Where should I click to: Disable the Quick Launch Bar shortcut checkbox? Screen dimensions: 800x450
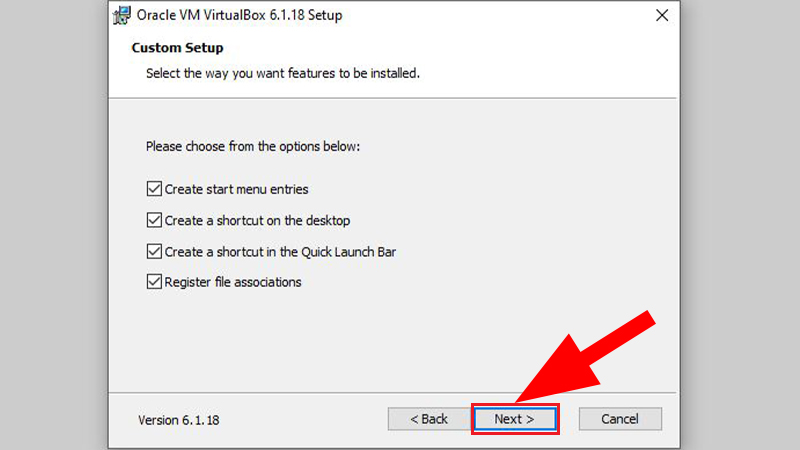[154, 251]
